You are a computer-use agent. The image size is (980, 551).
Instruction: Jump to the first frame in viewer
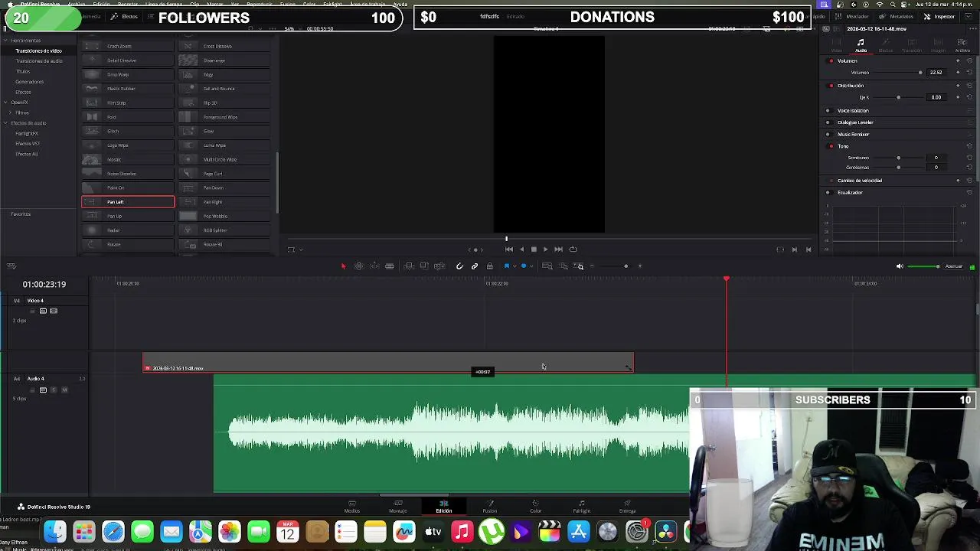click(x=509, y=249)
